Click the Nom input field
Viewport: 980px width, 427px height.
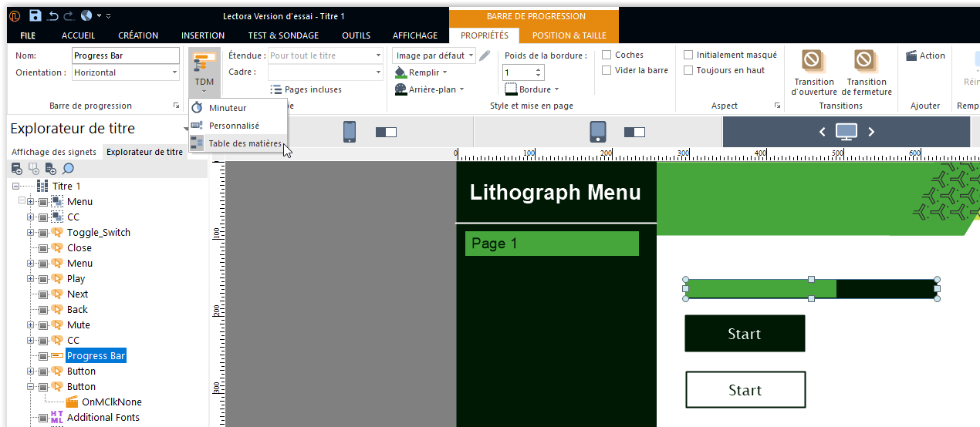(x=126, y=55)
